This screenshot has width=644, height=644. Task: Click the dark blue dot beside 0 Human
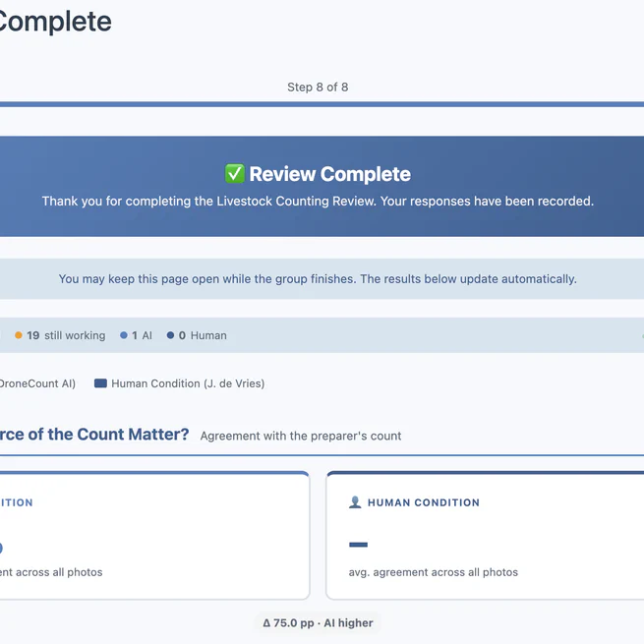point(170,335)
